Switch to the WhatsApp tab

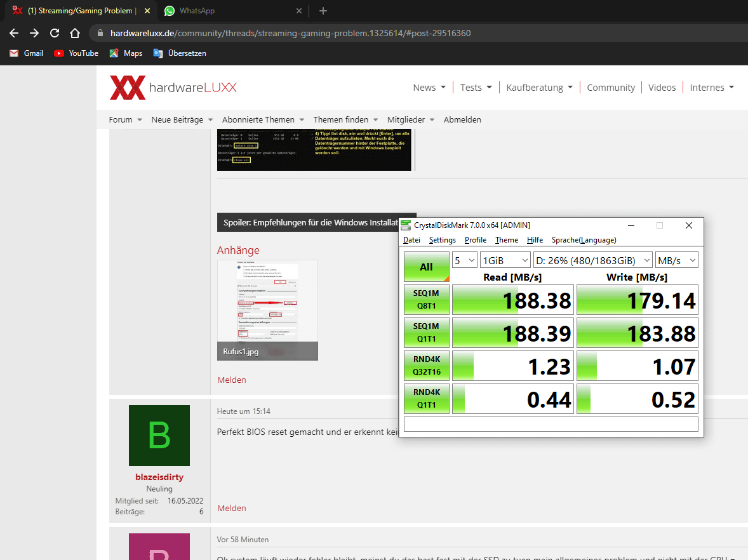pyautogui.click(x=232, y=11)
